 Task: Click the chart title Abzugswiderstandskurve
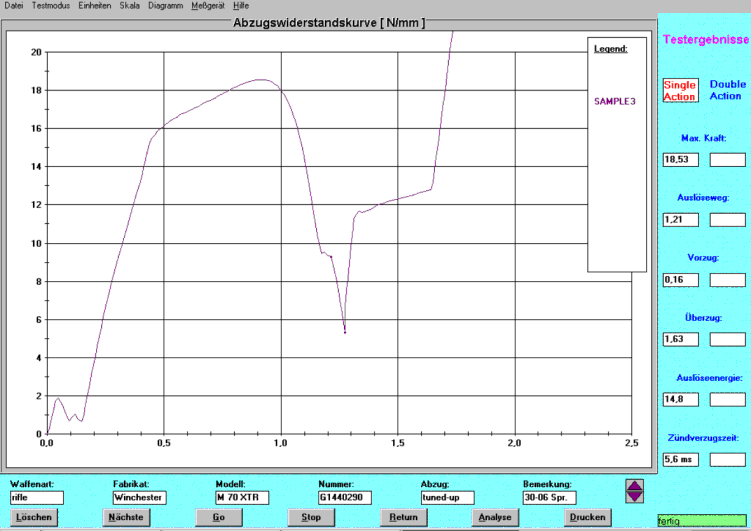coord(329,23)
